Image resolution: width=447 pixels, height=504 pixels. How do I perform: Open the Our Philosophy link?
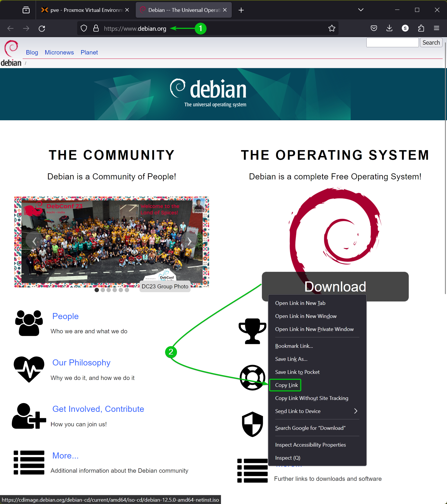pos(81,363)
